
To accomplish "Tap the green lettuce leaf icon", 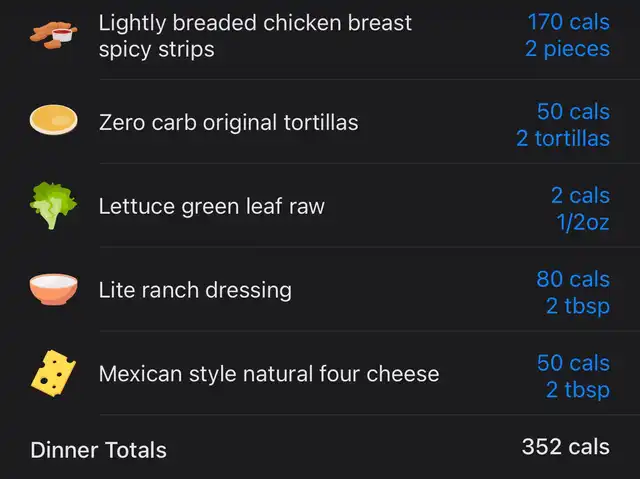I will tap(53, 206).
